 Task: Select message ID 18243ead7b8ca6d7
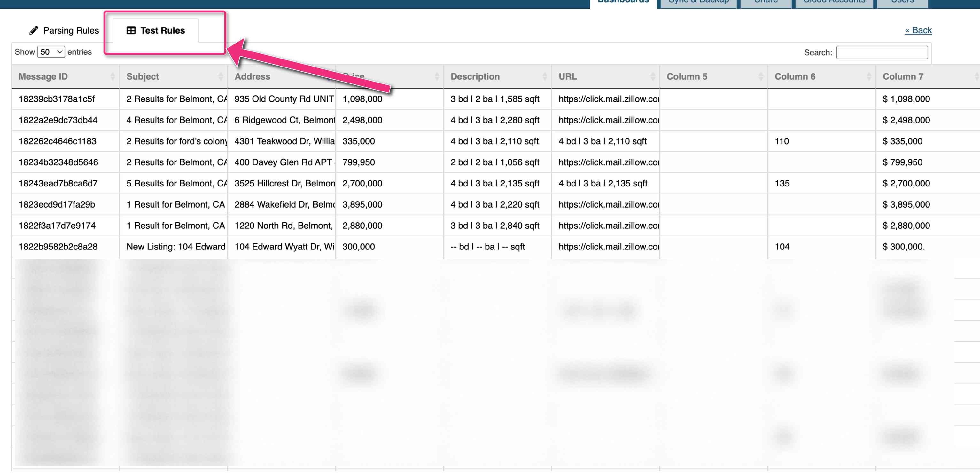[x=58, y=184]
